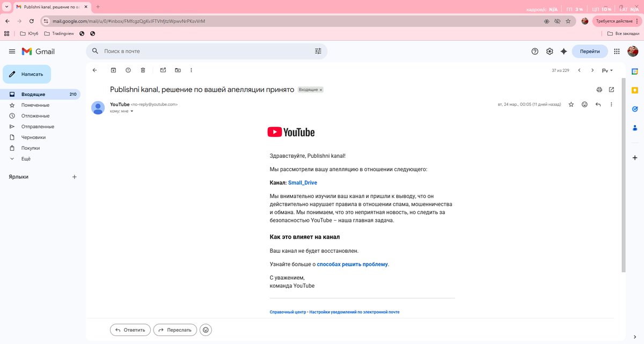Open the Tradingview bookmarks folder
The height and width of the screenshot is (344, 644).
pyautogui.click(x=60, y=33)
